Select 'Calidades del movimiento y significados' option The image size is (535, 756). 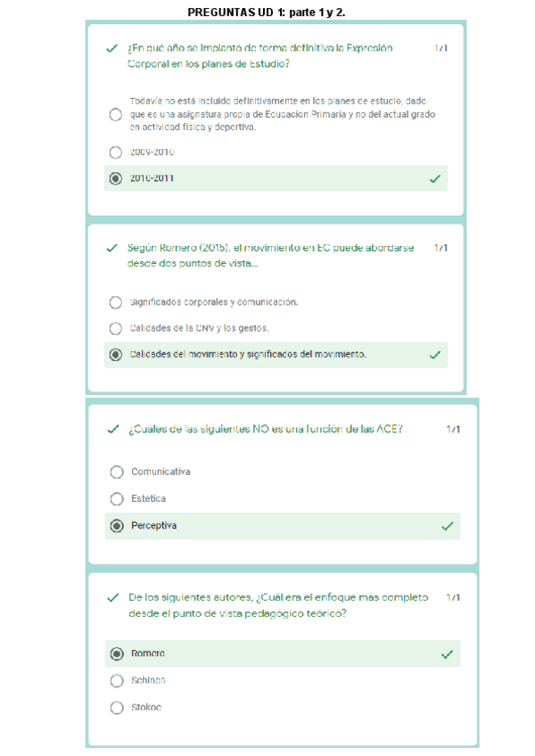pyautogui.click(x=116, y=355)
